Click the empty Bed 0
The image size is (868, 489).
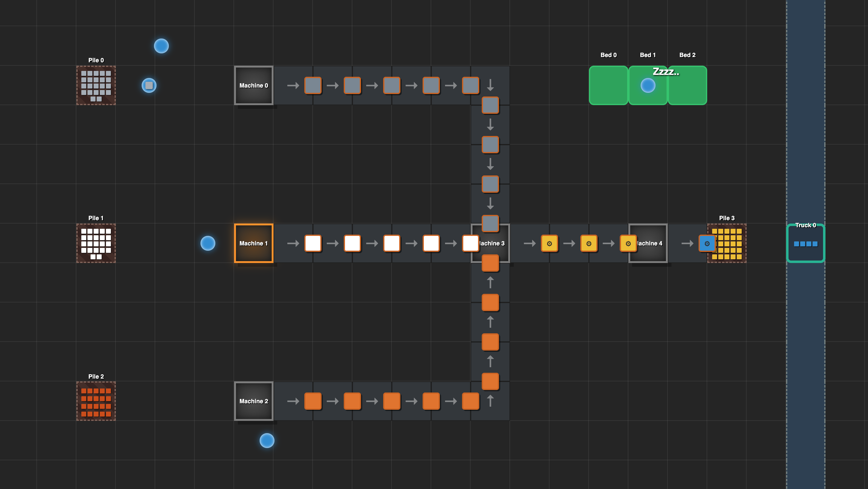tap(608, 85)
